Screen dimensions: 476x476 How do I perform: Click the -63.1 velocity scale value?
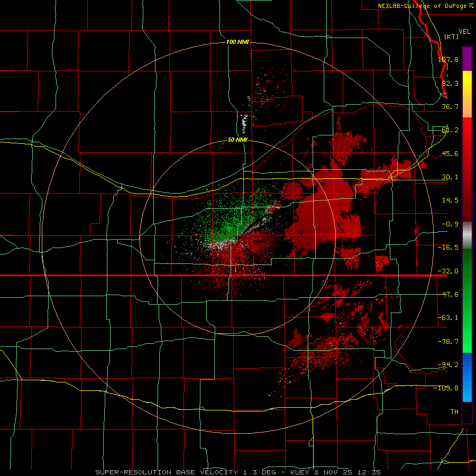tap(448, 317)
